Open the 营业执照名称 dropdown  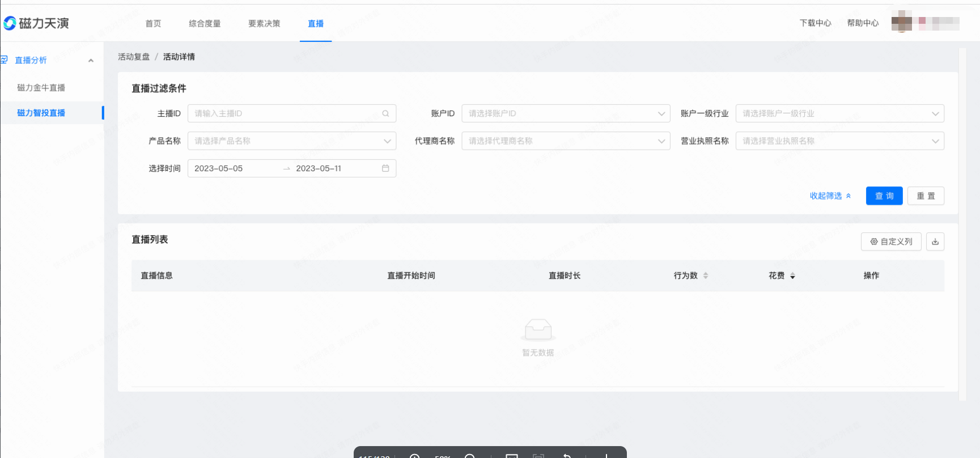840,141
